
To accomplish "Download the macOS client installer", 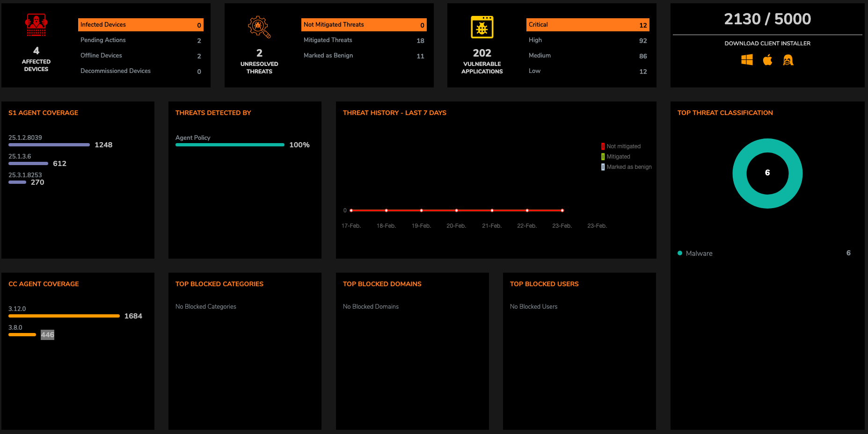I will 767,60.
